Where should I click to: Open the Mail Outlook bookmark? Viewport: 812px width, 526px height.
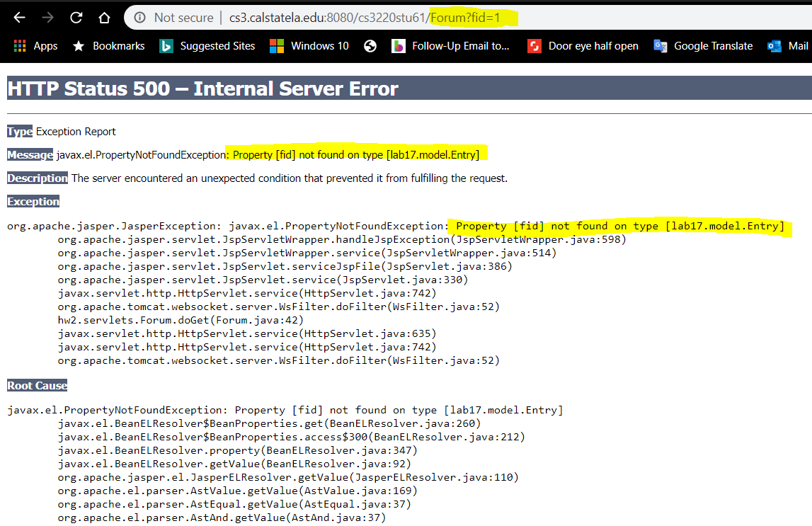coord(788,46)
